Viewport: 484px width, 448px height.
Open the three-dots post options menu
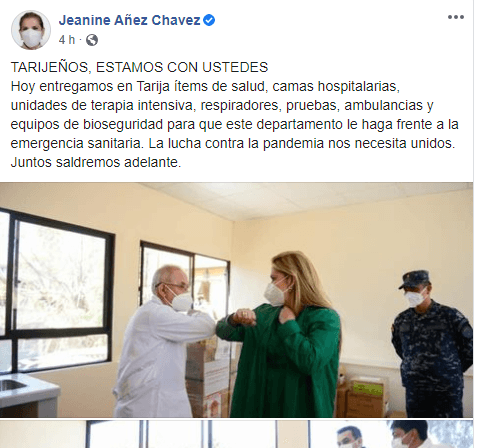456,17
